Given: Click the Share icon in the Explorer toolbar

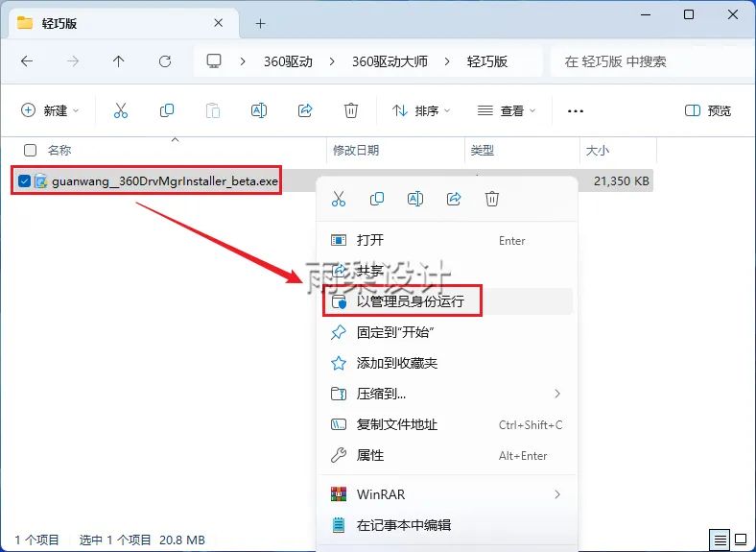Looking at the screenshot, I should point(305,110).
